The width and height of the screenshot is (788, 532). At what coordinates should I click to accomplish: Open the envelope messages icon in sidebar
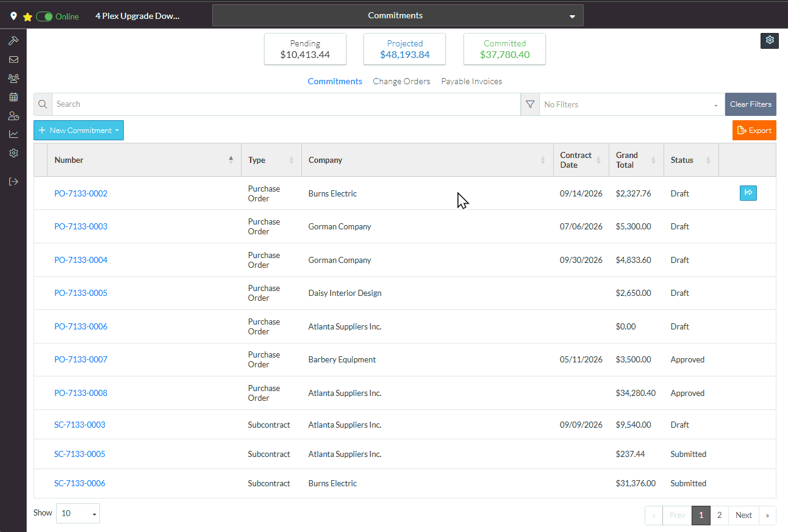(x=13, y=60)
